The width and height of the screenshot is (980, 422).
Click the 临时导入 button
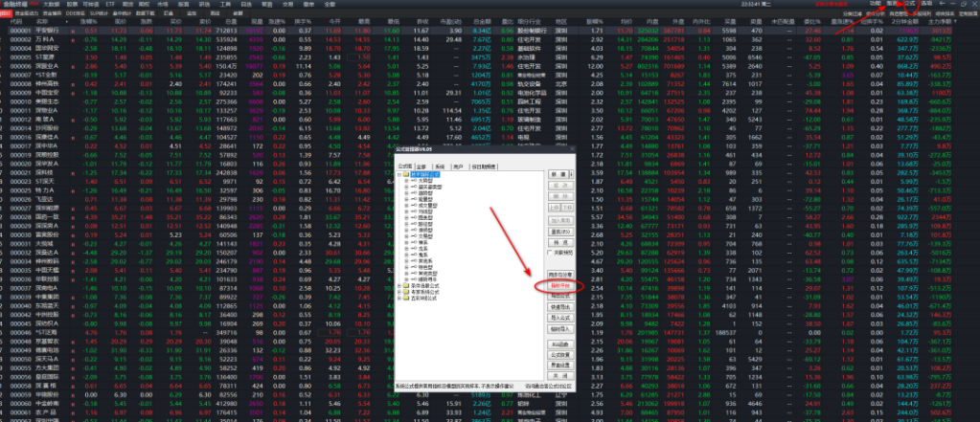(x=560, y=328)
